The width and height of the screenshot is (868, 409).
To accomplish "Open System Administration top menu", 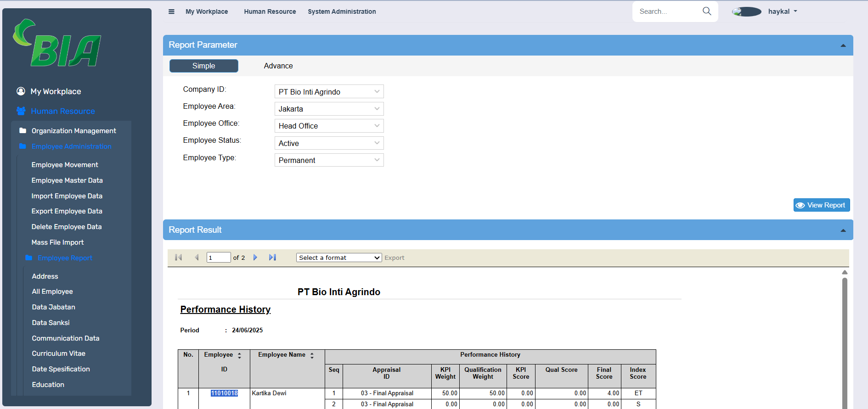I will coord(342,11).
